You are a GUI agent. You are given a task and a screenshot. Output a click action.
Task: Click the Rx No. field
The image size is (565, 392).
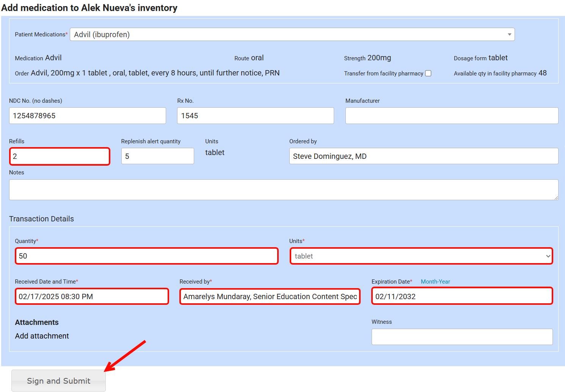click(x=255, y=116)
